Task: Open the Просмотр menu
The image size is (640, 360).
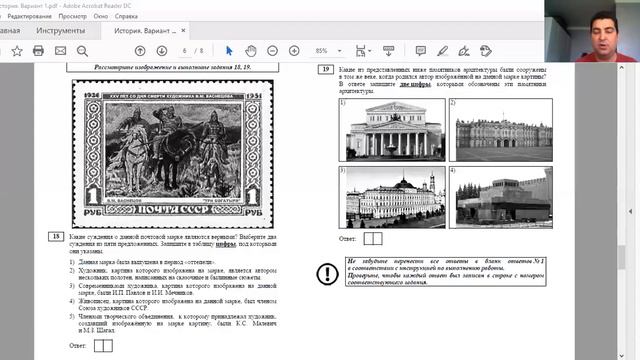Action: 73,16
